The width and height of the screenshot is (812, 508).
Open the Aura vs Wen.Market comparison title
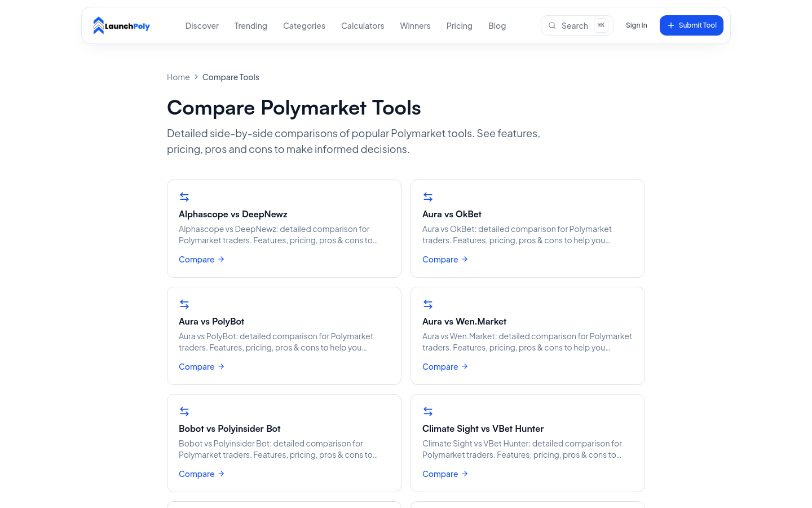click(x=465, y=322)
